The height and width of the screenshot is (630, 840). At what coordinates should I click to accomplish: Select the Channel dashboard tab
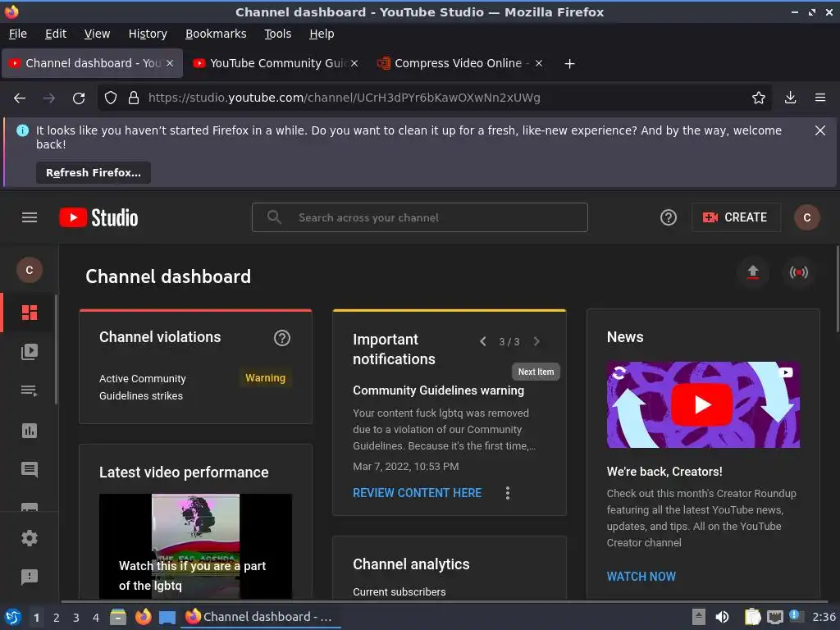[x=92, y=63]
